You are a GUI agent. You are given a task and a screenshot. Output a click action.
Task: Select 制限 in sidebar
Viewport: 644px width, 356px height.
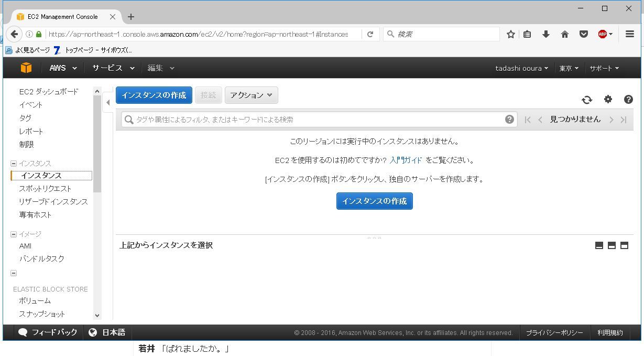point(26,144)
